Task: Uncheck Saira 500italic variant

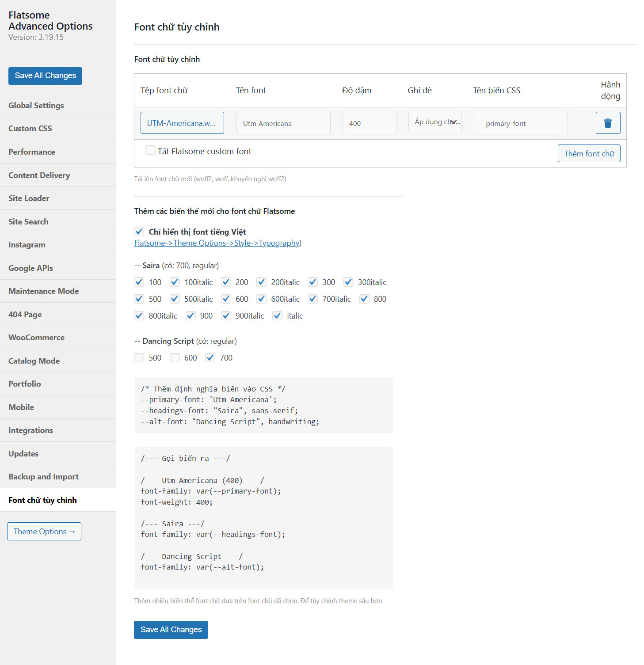Action: pos(175,299)
